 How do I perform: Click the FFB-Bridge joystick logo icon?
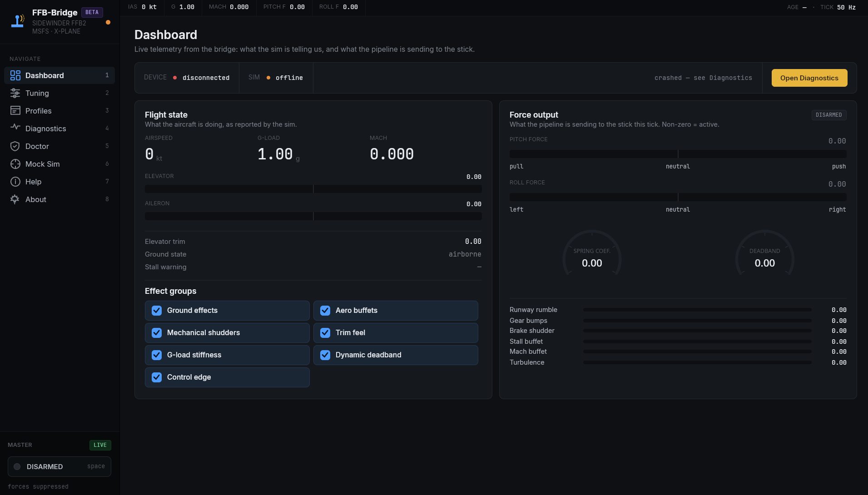coord(18,21)
